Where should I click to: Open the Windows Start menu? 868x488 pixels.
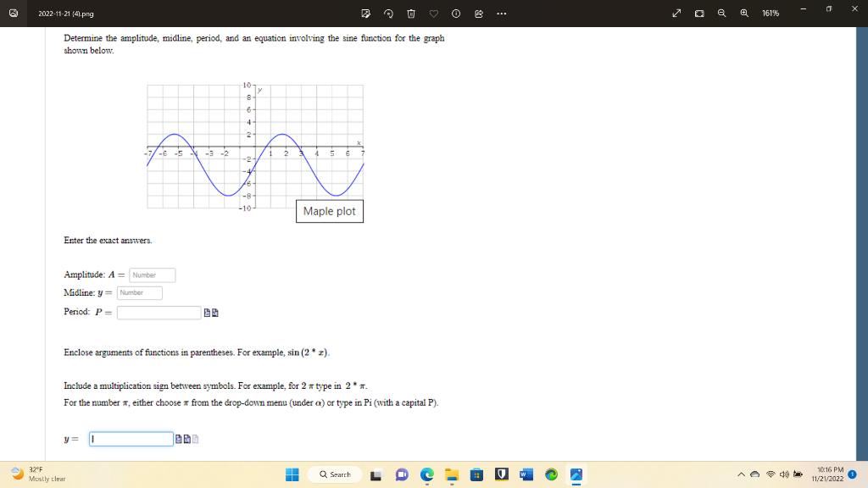[292, 474]
